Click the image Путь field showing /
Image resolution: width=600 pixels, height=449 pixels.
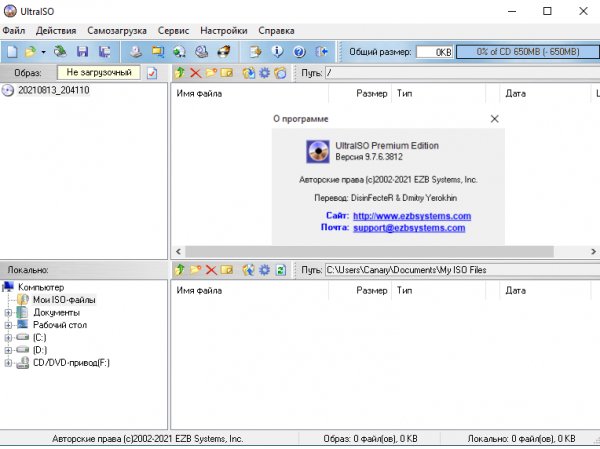462,73
